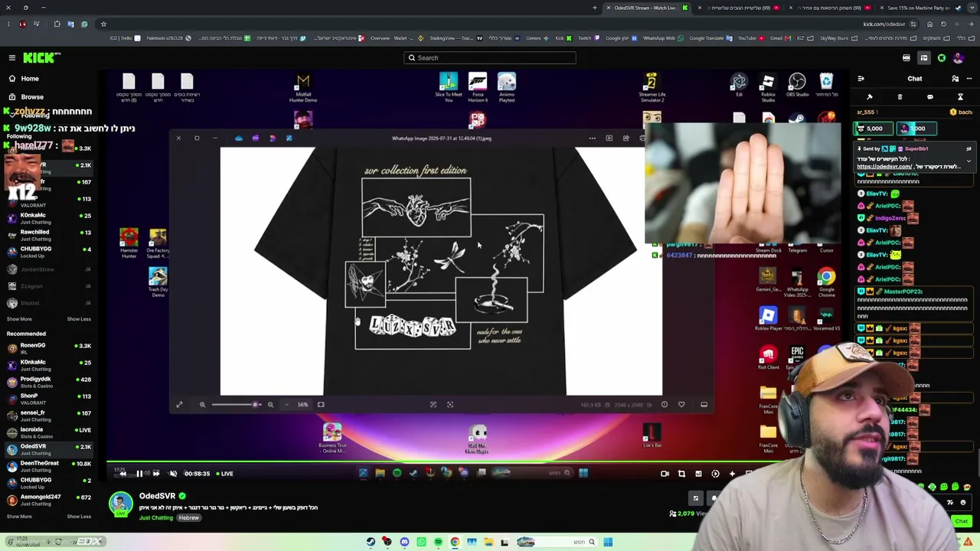Toggle the player mute speaker icon
Image resolution: width=980 pixels, height=551 pixels.
pyautogui.click(x=173, y=473)
